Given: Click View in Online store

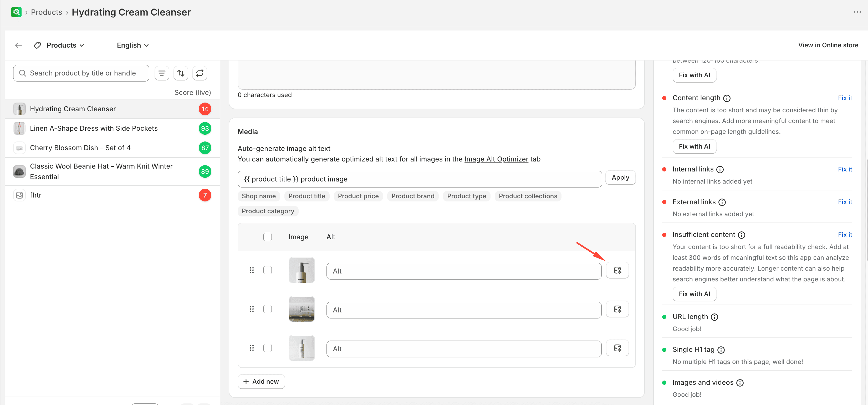Looking at the screenshot, I should (828, 45).
